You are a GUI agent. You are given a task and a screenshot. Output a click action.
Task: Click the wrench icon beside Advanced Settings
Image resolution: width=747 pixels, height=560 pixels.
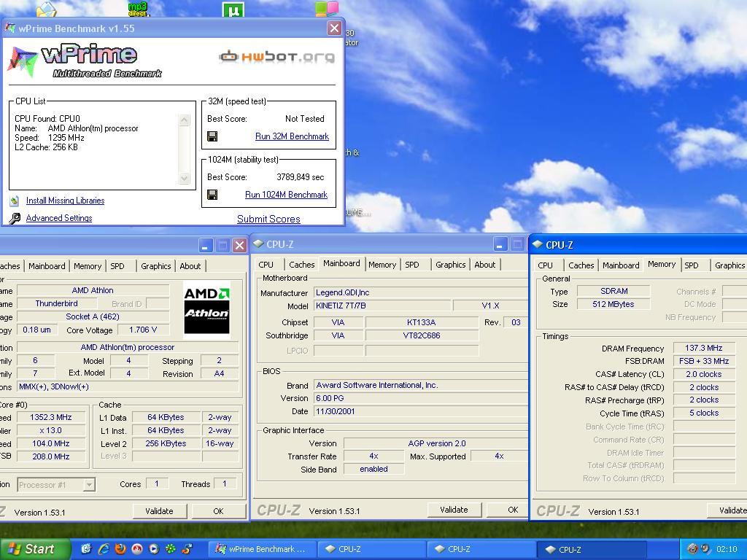coord(15,218)
